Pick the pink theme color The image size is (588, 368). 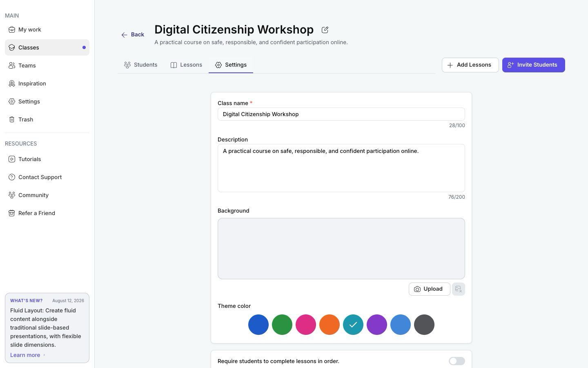coord(306,325)
